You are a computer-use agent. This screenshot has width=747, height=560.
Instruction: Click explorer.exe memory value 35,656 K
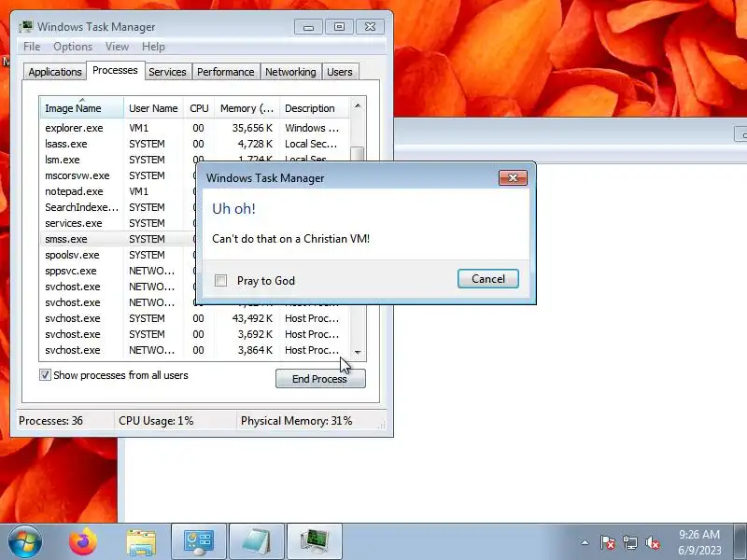[x=252, y=128]
